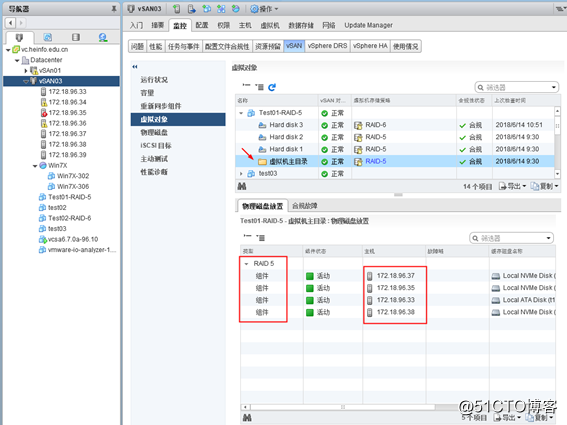
Task: Click the RAID-6 policy of Hard disk 3
Action: 376,125
